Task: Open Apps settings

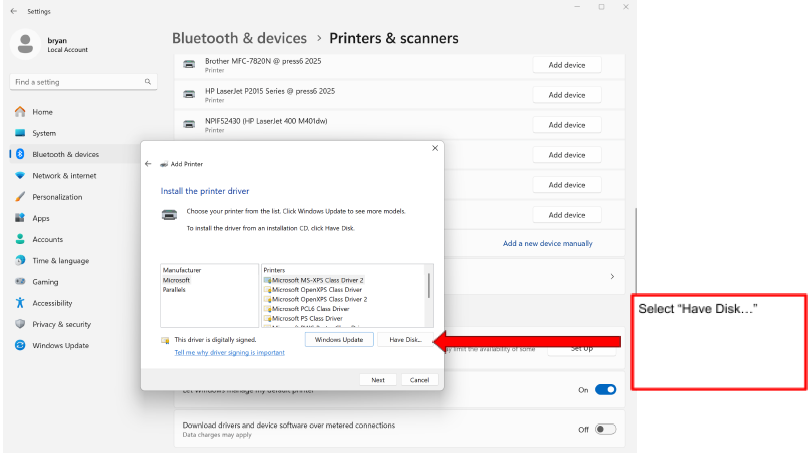Action: point(41,218)
